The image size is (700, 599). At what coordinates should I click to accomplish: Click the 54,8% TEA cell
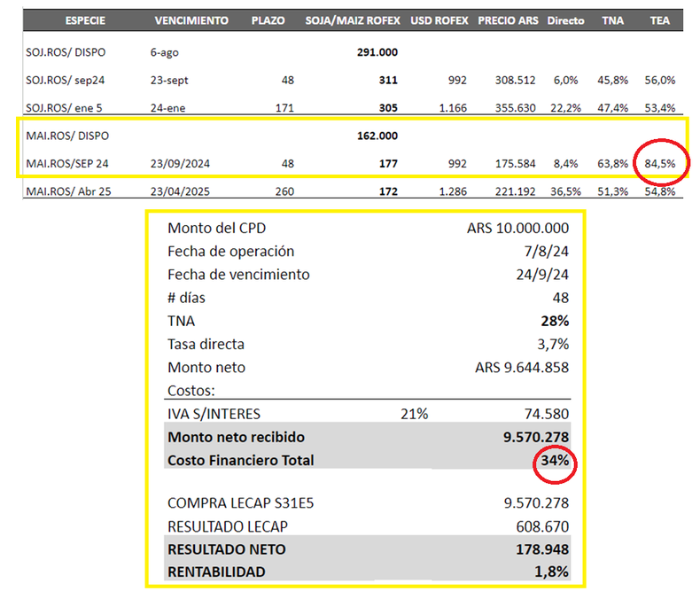[x=660, y=191]
